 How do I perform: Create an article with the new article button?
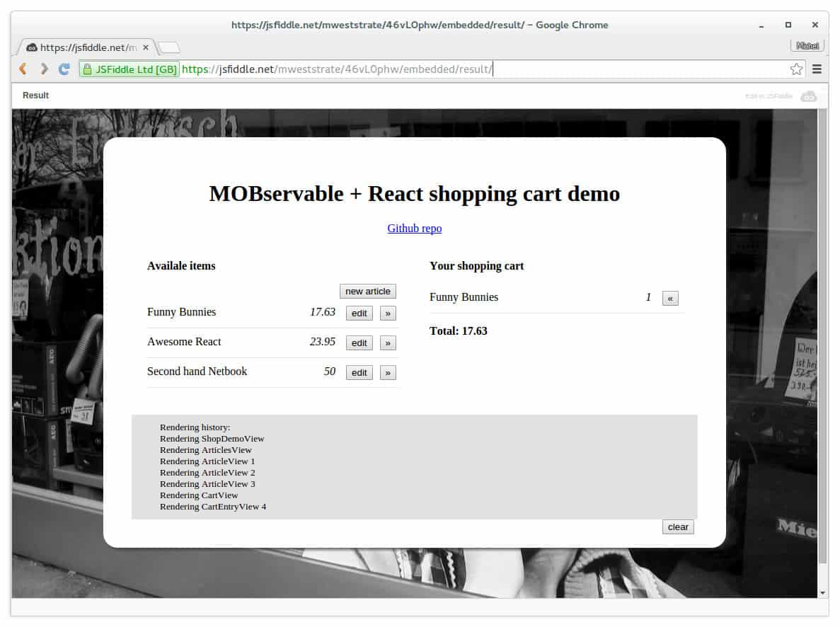[367, 291]
